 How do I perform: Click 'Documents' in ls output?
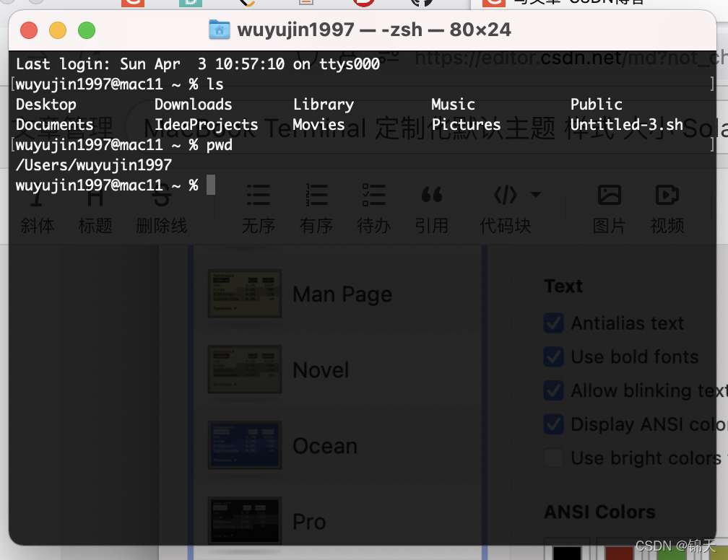[55, 125]
